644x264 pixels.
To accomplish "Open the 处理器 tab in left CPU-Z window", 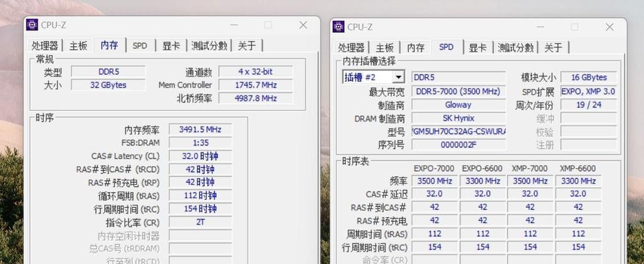I will coord(45,46).
